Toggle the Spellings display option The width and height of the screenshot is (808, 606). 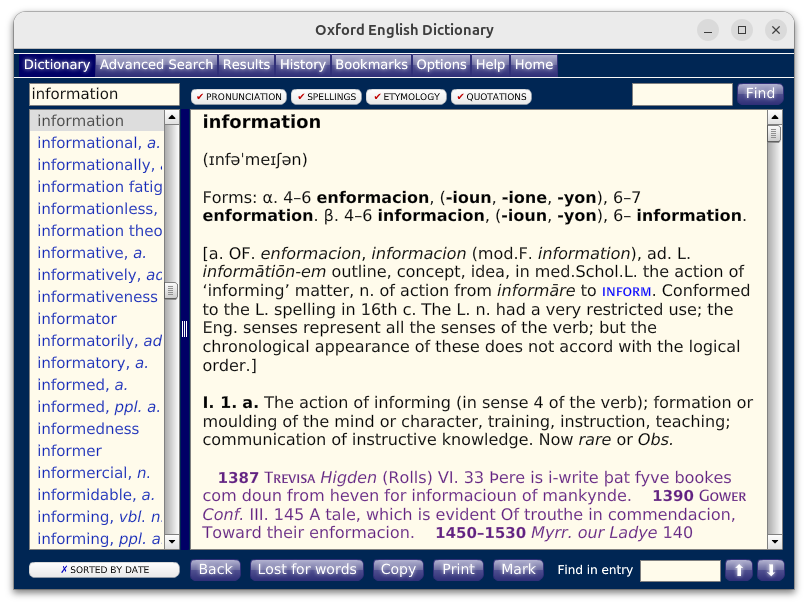[327, 96]
